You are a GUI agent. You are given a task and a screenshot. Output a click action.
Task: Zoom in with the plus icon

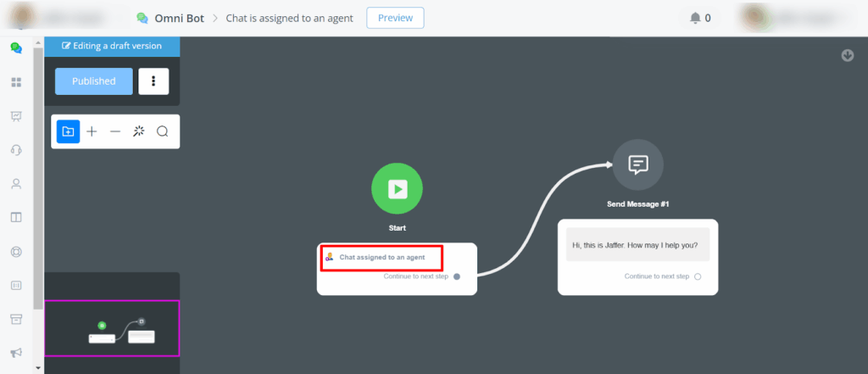pyautogui.click(x=92, y=131)
